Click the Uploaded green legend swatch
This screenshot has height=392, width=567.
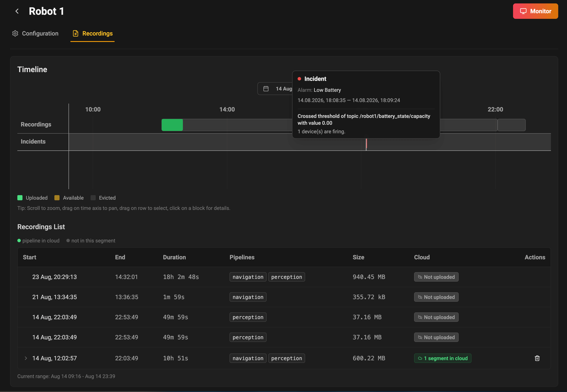[x=20, y=198]
